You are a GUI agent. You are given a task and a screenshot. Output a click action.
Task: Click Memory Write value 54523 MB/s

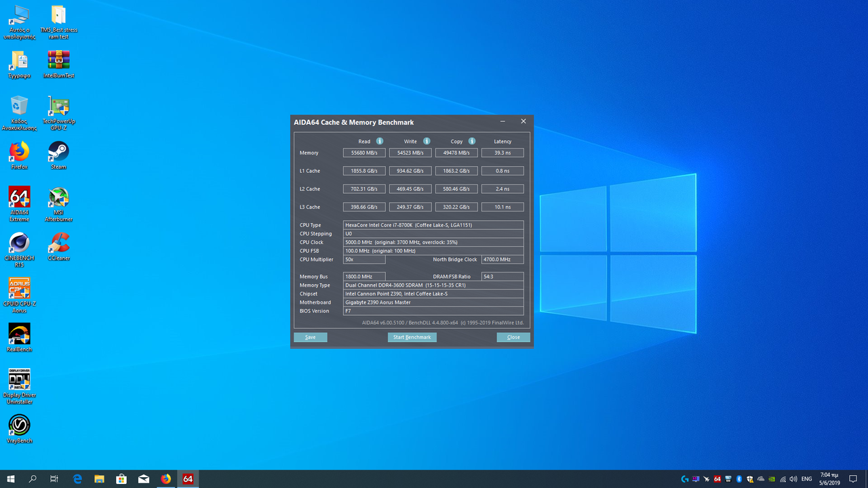[410, 152]
